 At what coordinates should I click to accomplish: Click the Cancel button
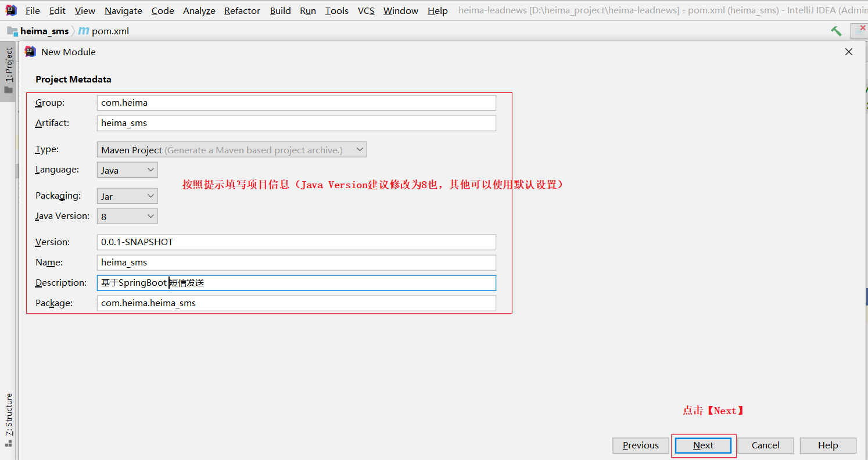coord(766,445)
